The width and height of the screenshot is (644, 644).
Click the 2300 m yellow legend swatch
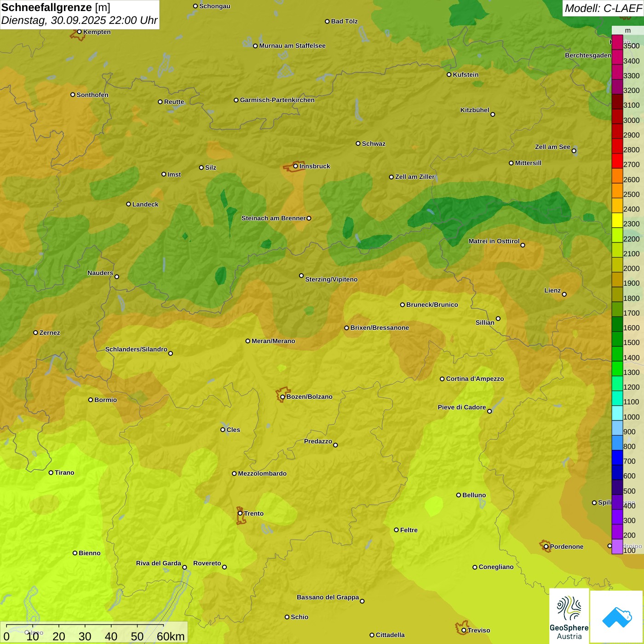click(617, 220)
